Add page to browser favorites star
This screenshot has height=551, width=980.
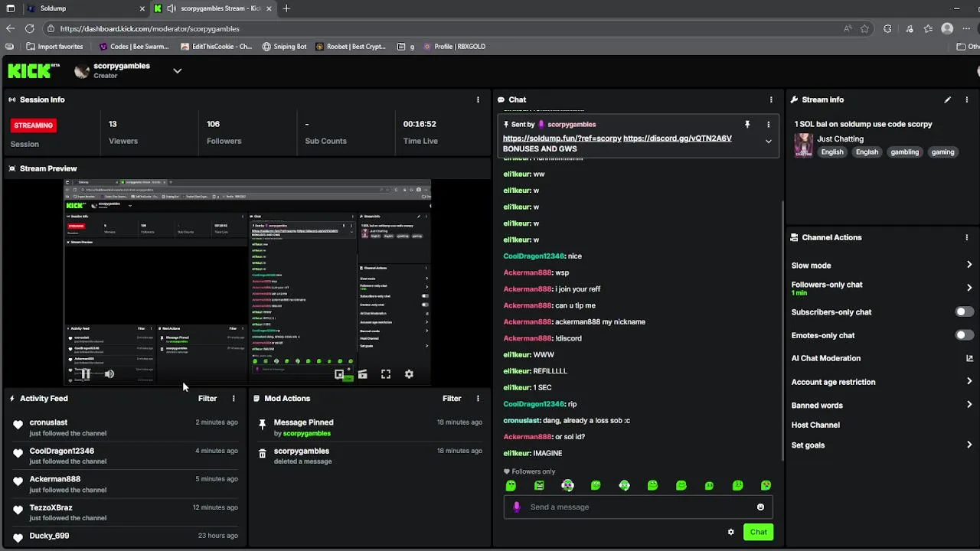(x=864, y=28)
